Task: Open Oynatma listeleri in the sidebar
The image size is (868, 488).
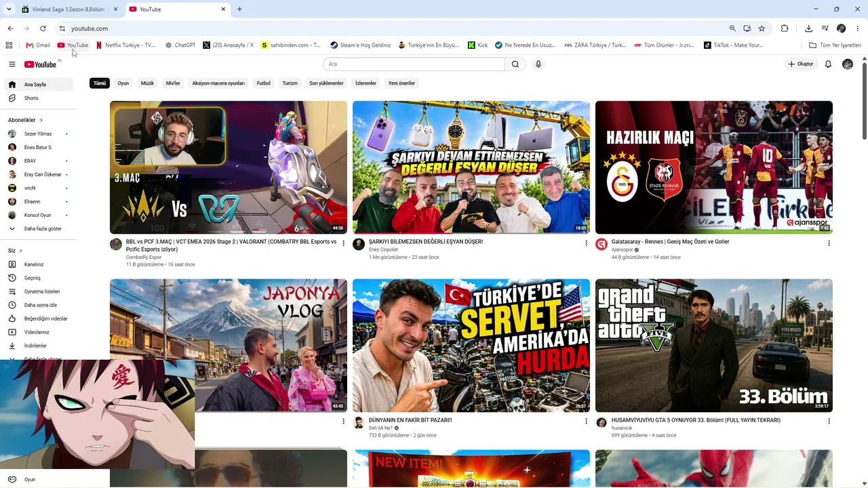Action: [39, 291]
